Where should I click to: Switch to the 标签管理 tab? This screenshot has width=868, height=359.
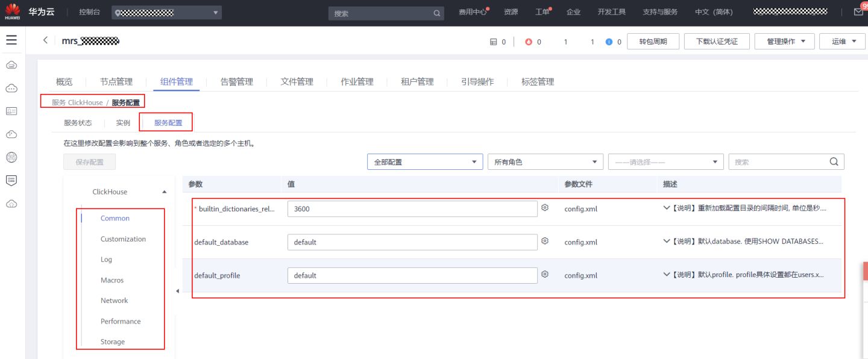tap(538, 81)
